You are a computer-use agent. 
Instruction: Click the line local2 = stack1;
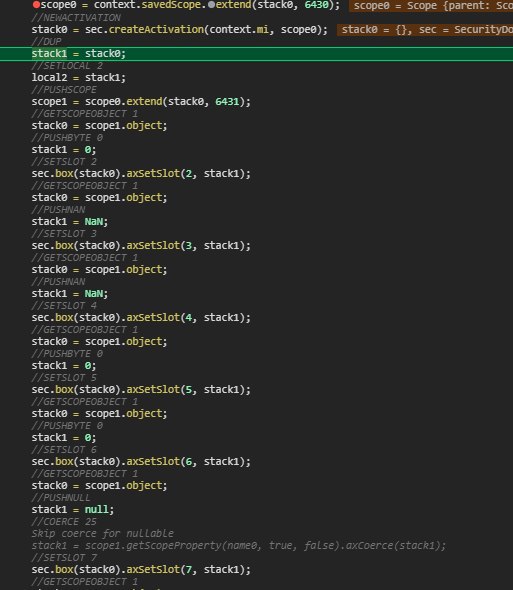click(x=79, y=78)
